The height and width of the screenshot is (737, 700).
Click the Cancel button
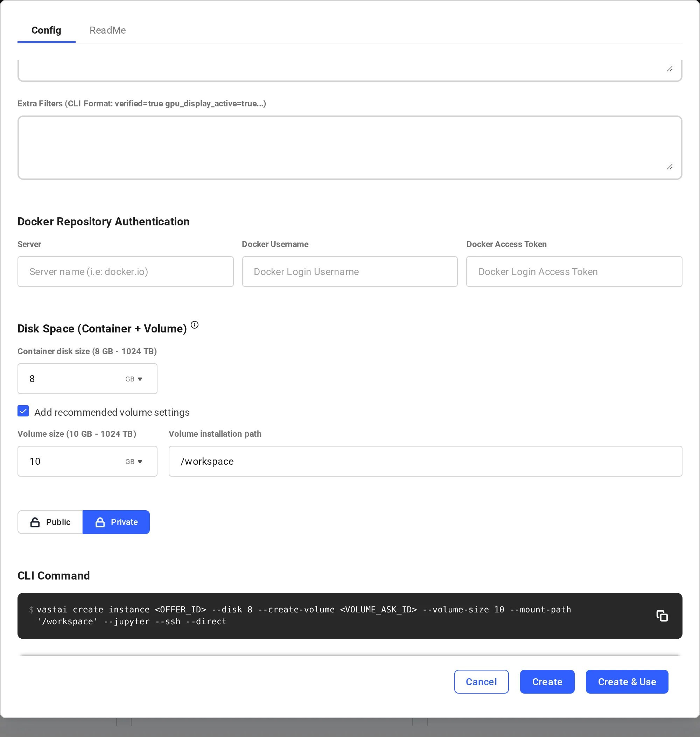click(481, 682)
